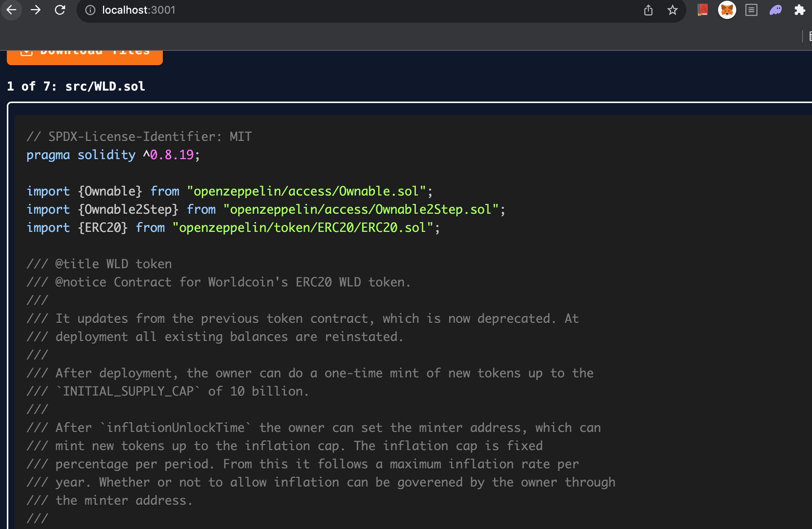Click the 'year. Whether or not to allow inflation' line
Viewport: 812px width, 529px height.
tap(321, 482)
